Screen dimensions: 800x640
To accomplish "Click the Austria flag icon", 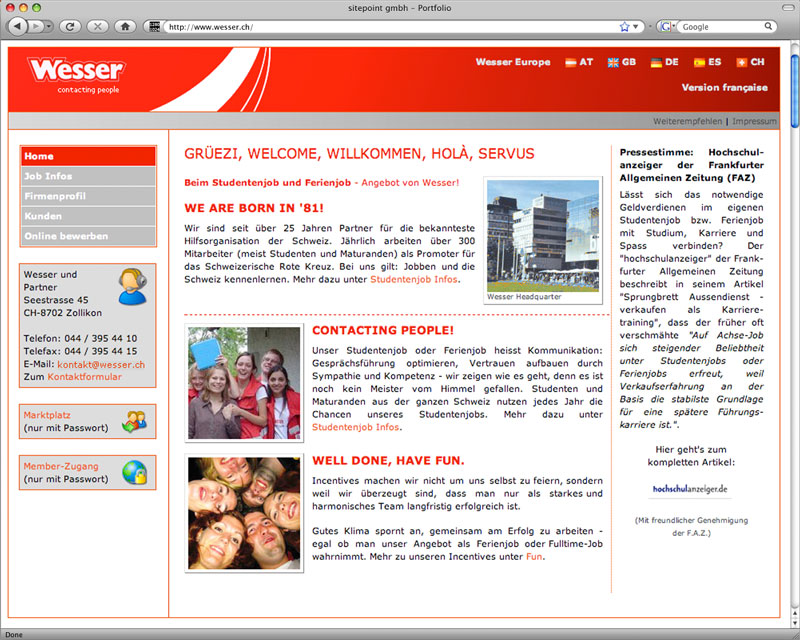I will pyautogui.click(x=570, y=62).
